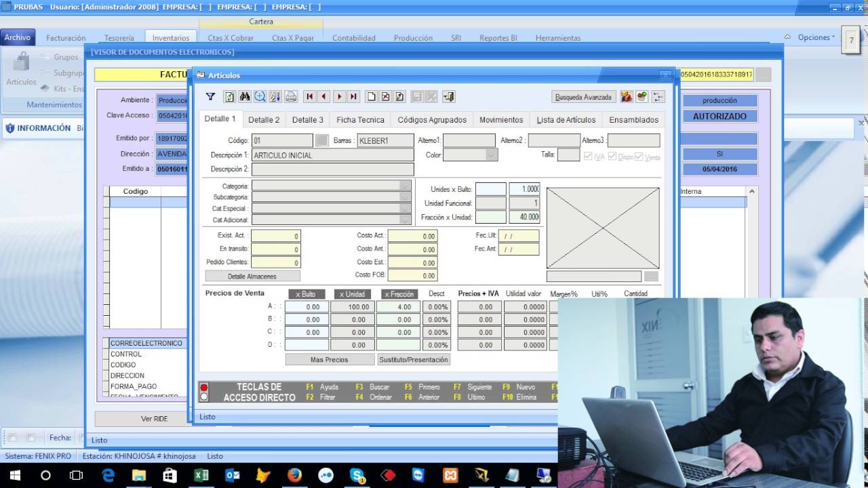868x488 pixels.
Task: Click the A-Z sort order icon
Action: coord(275,97)
